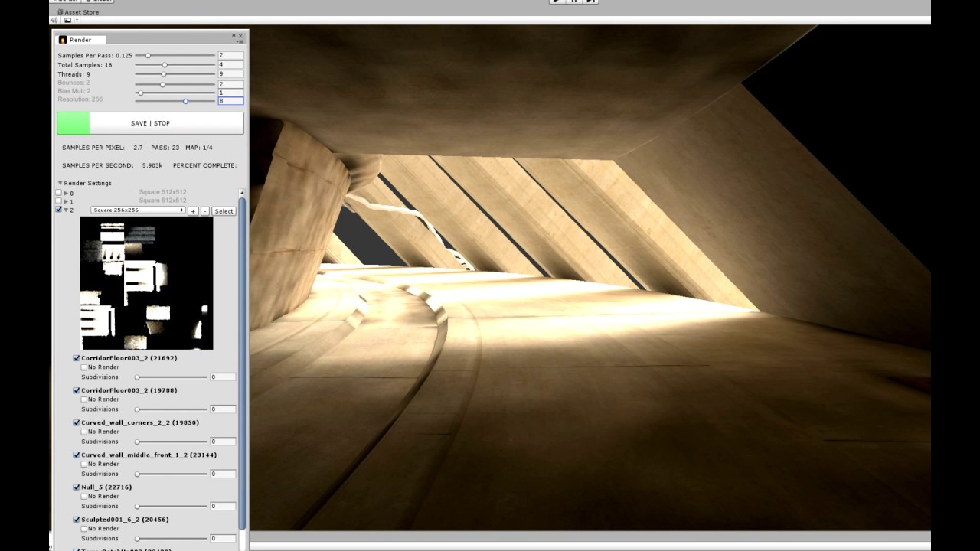Check No Render for Curved_wall_corners_2_2

tap(84, 432)
